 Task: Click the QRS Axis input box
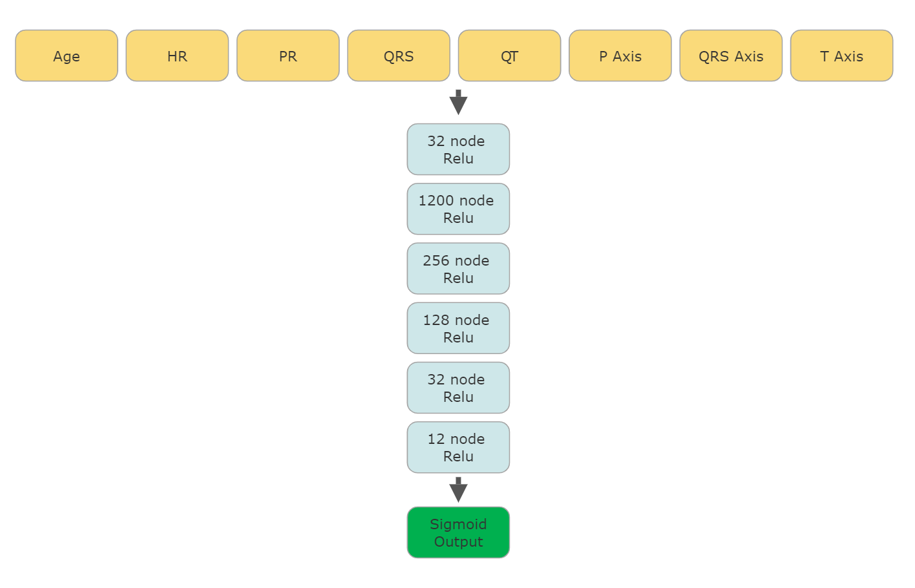(731, 56)
